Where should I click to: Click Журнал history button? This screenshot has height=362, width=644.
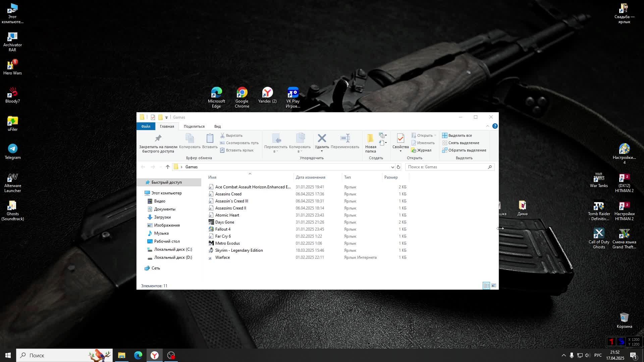tap(421, 150)
